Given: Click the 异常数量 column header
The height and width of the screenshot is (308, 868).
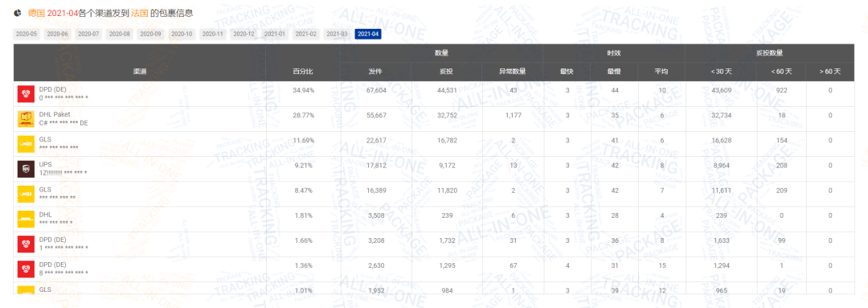Looking at the screenshot, I should point(512,72).
